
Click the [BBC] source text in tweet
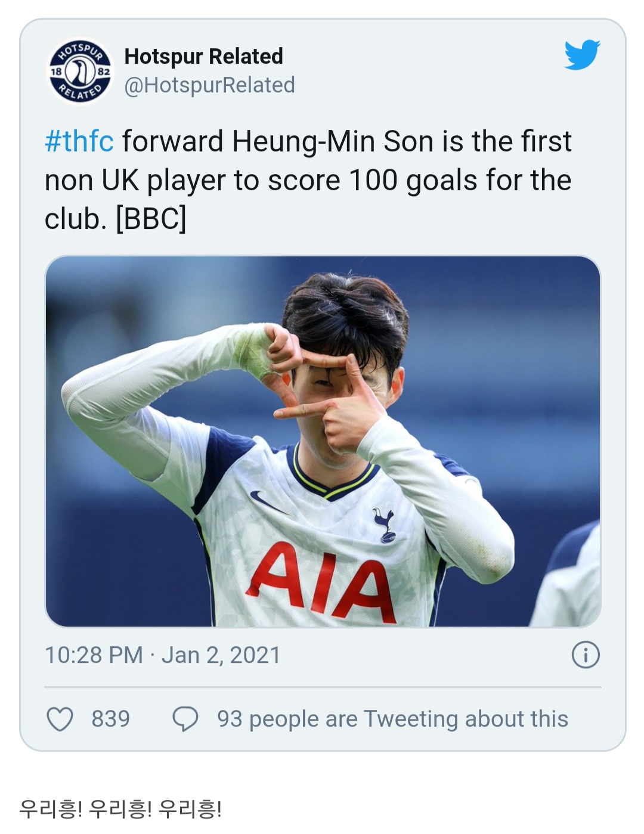151,219
